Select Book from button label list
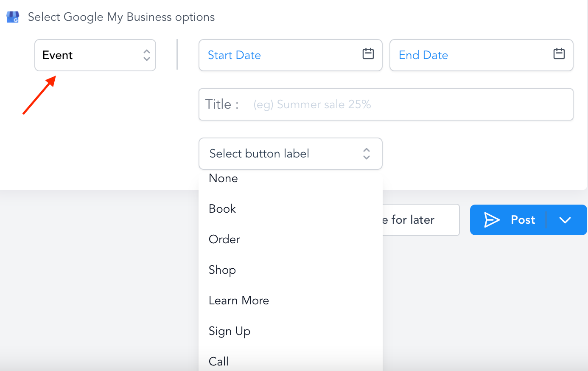The height and width of the screenshot is (371, 588). (222, 209)
